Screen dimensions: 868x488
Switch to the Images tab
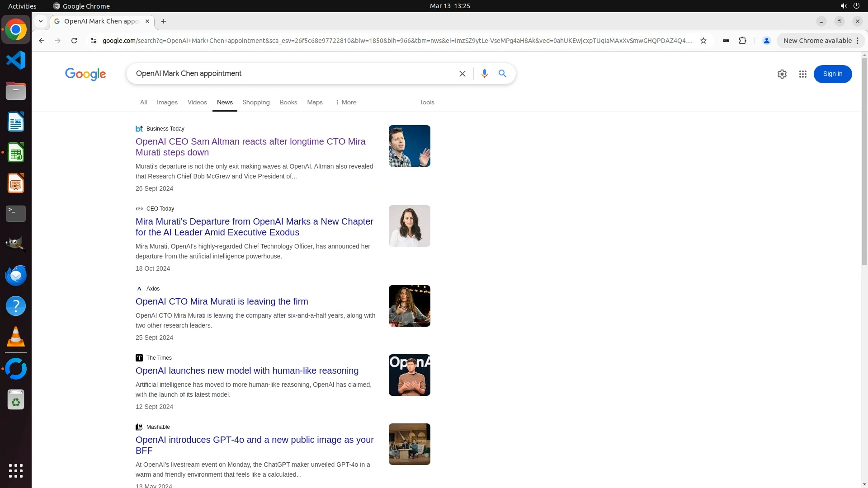tap(167, 103)
